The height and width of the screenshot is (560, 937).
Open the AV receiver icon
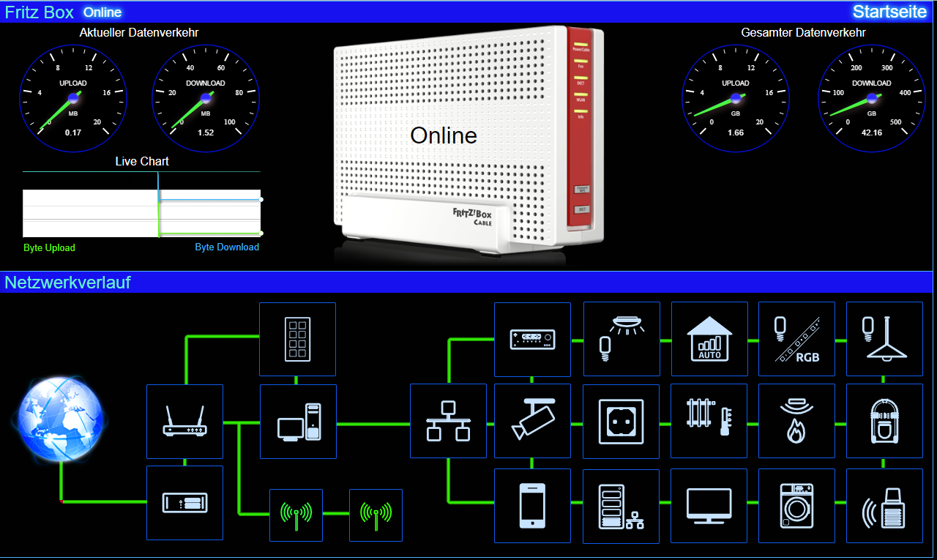click(x=532, y=339)
